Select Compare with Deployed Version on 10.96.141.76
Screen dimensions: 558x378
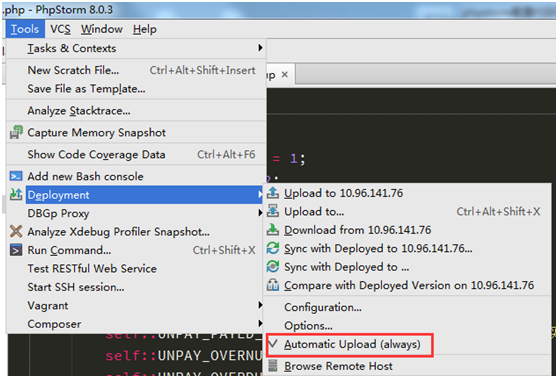pyautogui.click(x=407, y=285)
